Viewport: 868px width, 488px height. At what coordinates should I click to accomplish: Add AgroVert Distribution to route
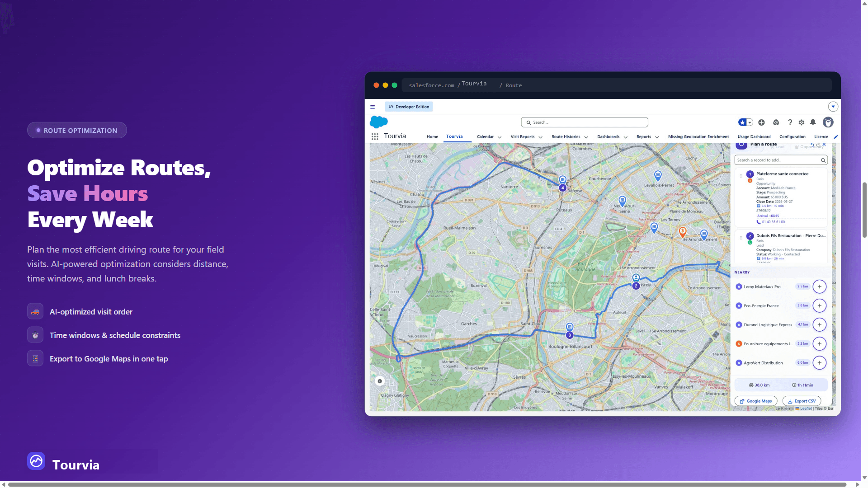[819, 363]
